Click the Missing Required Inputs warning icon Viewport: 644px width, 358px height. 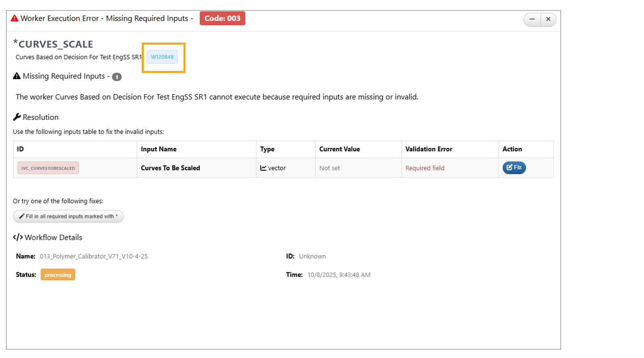tap(17, 76)
